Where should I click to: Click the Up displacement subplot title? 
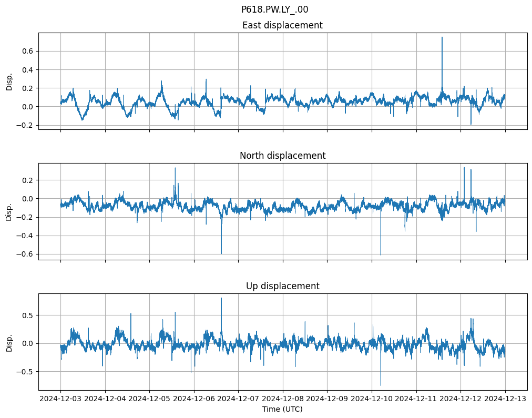(282, 286)
